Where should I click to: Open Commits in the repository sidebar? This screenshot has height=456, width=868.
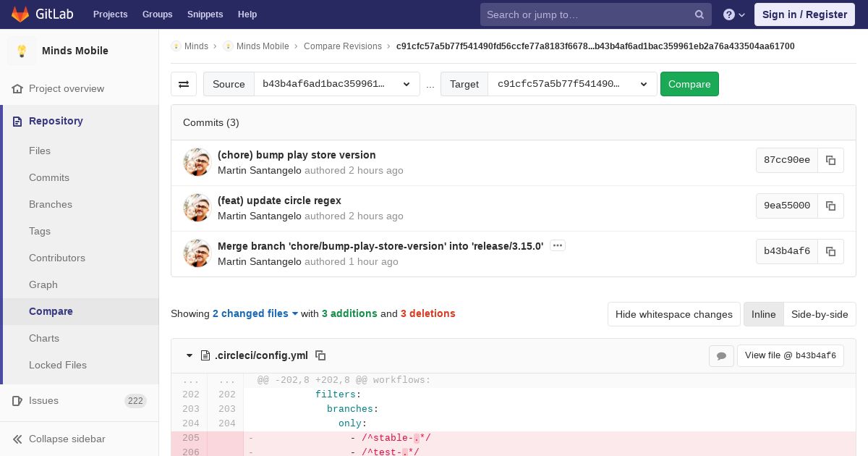pyautogui.click(x=49, y=177)
